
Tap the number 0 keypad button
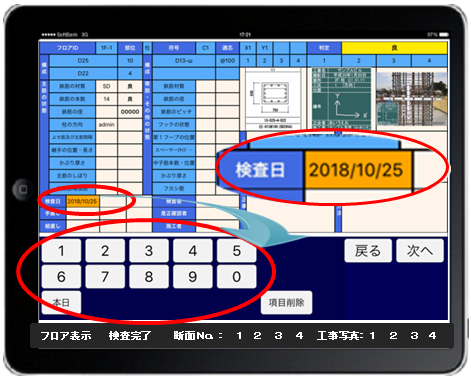pyautogui.click(x=237, y=277)
